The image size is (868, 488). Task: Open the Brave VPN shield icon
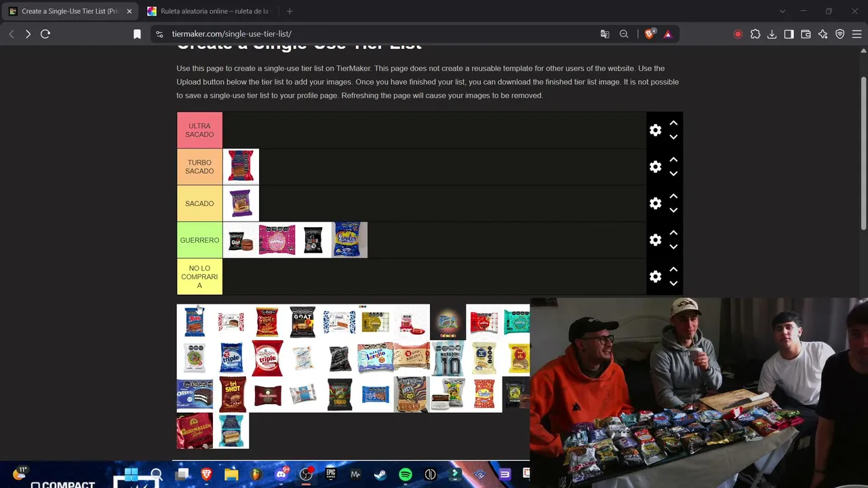(840, 34)
